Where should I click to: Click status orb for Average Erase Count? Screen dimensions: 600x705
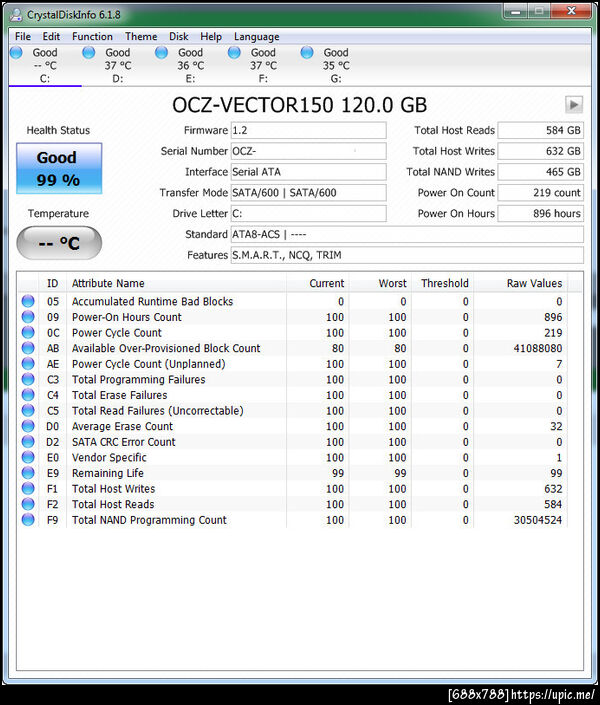(x=28, y=426)
